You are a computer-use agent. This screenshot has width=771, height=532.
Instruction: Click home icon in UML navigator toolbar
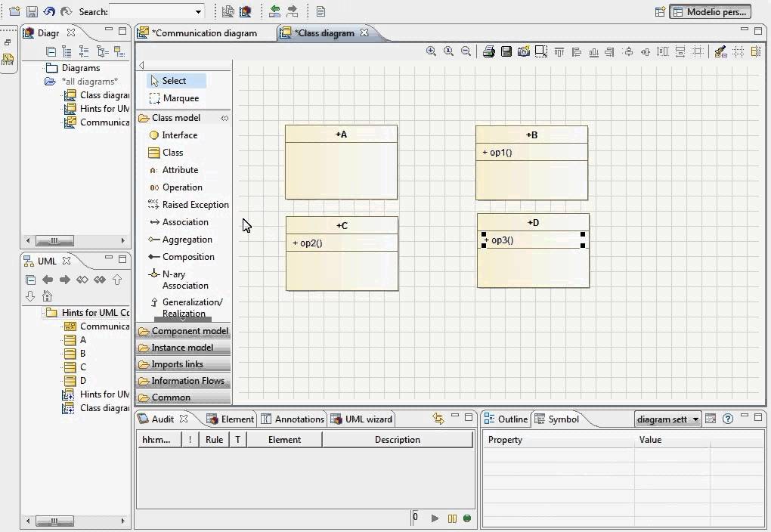(x=47, y=296)
